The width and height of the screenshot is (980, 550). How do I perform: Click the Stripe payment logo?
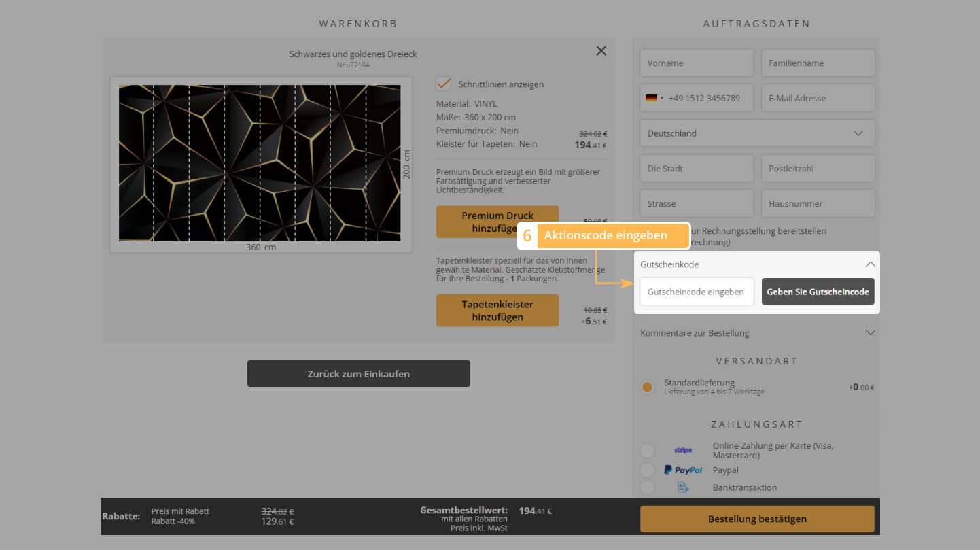click(x=682, y=450)
